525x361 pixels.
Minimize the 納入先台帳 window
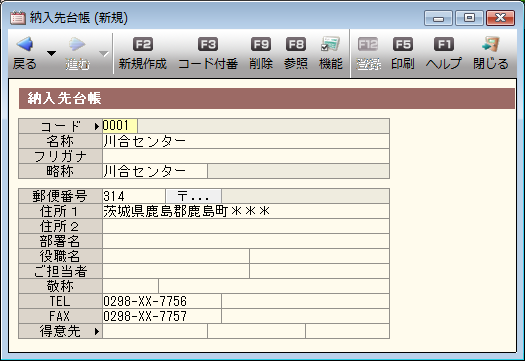[438, 18]
